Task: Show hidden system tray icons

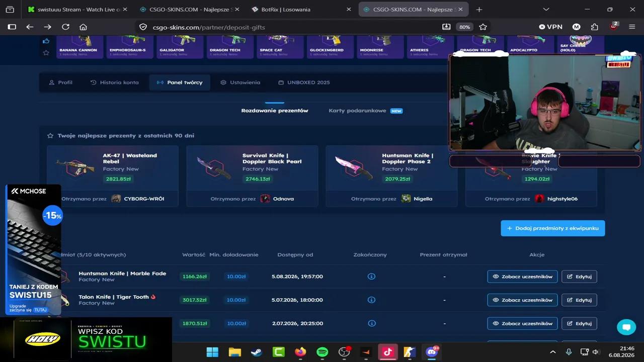Action: point(552,352)
